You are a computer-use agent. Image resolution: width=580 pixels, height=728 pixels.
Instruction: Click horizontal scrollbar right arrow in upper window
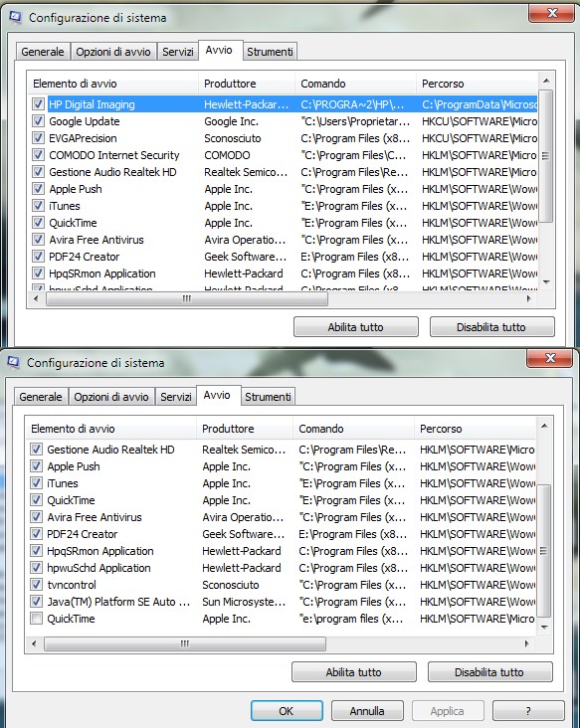pyautogui.click(x=529, y=298)
